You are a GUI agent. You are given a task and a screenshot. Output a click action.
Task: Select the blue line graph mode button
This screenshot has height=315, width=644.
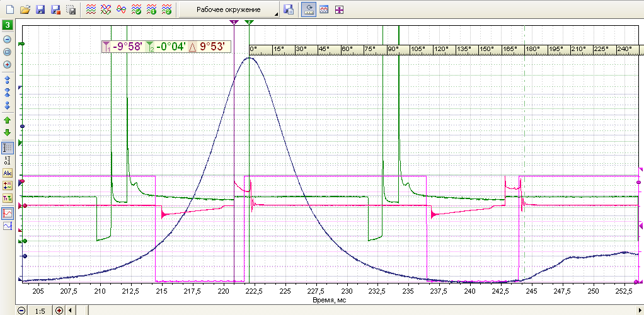tap(8, 226)
